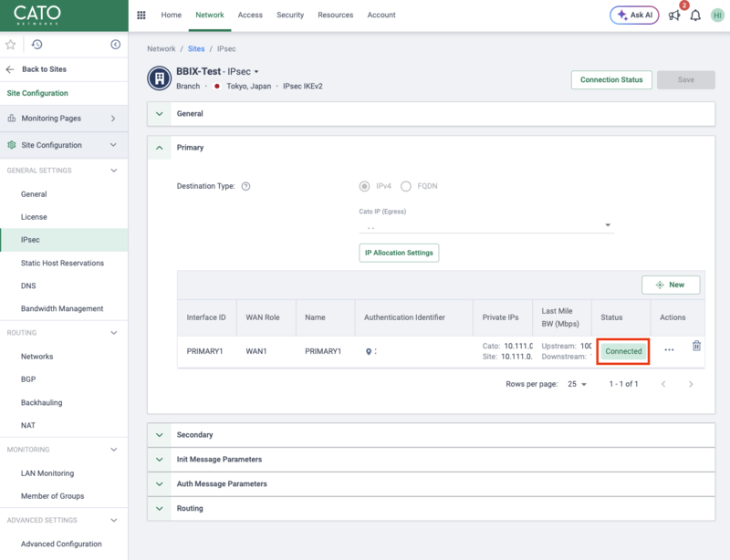This screenshot has width=730, height=560.
Task: Click the CATO Networks logo
Action: pyautogui.click(x=37, y=15)
